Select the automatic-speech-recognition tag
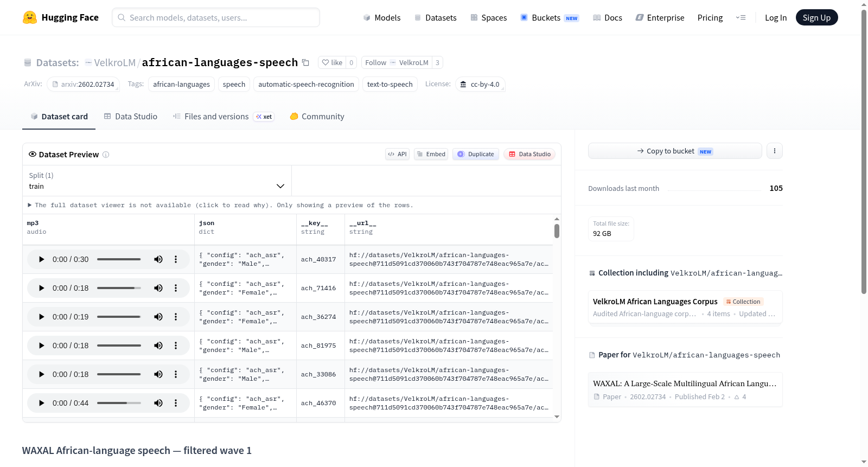The height and width of the screenshot is (467, 868). click(x=306, y=84)
